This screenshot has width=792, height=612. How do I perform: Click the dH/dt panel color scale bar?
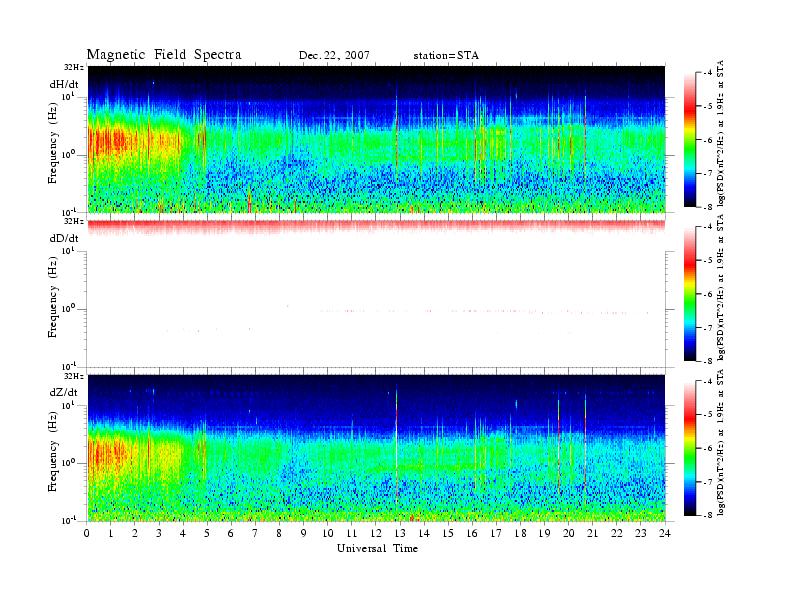690,140
